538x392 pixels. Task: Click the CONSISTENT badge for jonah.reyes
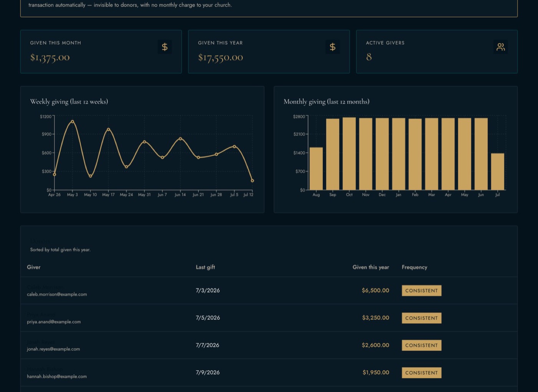[422, 345]
